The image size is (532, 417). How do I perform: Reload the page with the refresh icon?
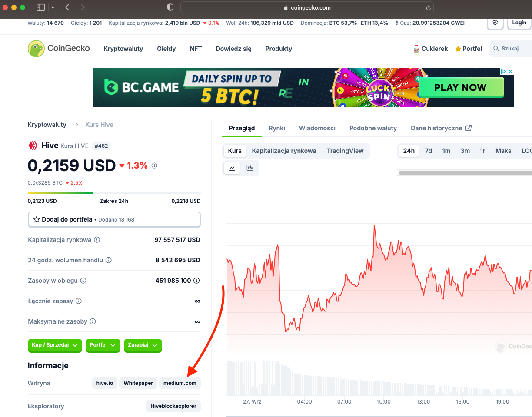(x=429, y=7)
